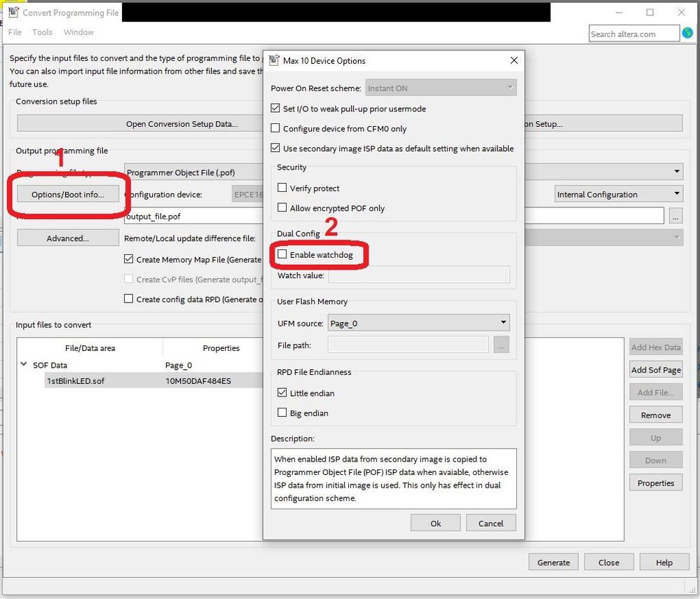Open the Power On Reset scheme dropdown
Image resolution: width=700 pixels, height=599 pixels.
(x=441, y=88)
